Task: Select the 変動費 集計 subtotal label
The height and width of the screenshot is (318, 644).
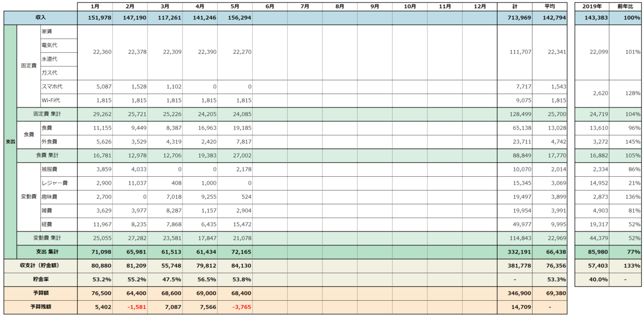Action: coord(47,238)
